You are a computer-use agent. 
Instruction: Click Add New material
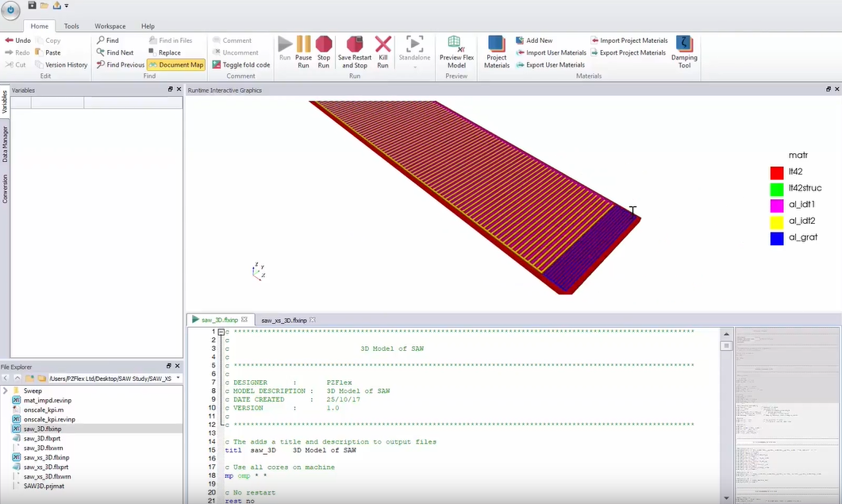[x=534, y=40]
